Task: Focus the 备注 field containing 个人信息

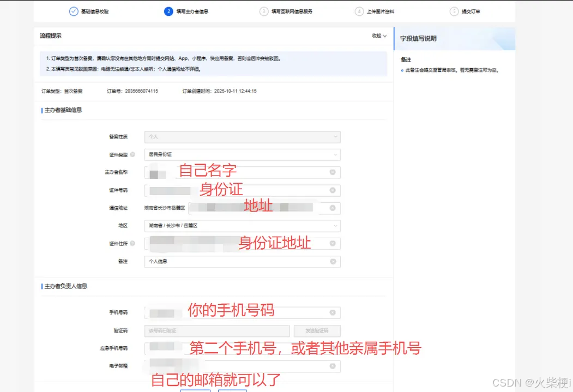Action: [x=242, y=261]
